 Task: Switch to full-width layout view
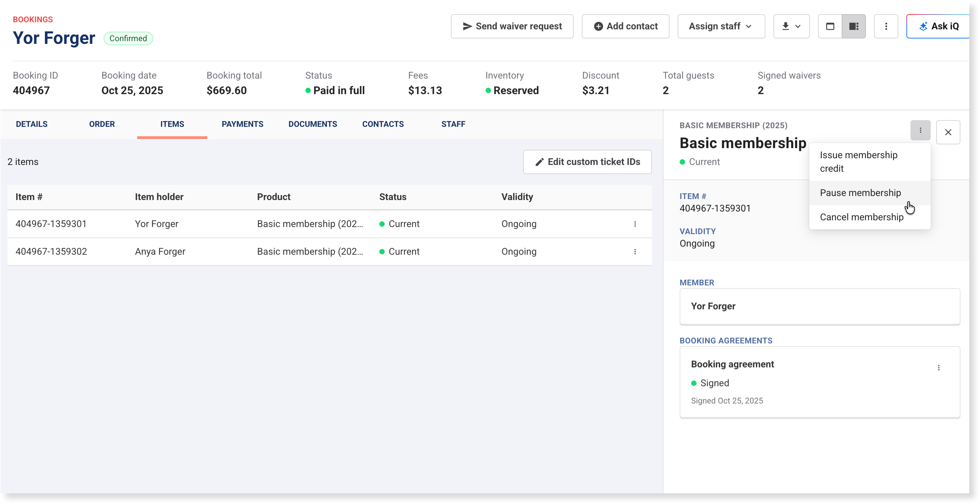830,26
